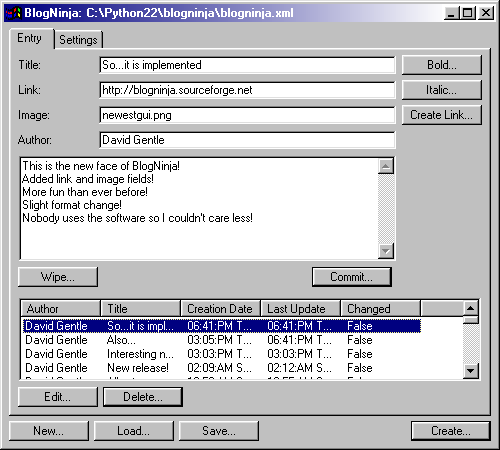Click the Last Update column header
Image resolution: width=500 pixels, height=450 pixels.
pyautogui.click(x=301, y=309)
